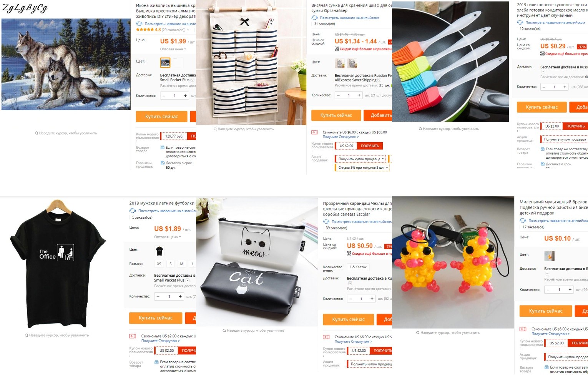Choose the '1-5 Клеток' option for the pencil case
Image resolution: width=588 pixels, height=392 pixels.
tap(358, 267)
